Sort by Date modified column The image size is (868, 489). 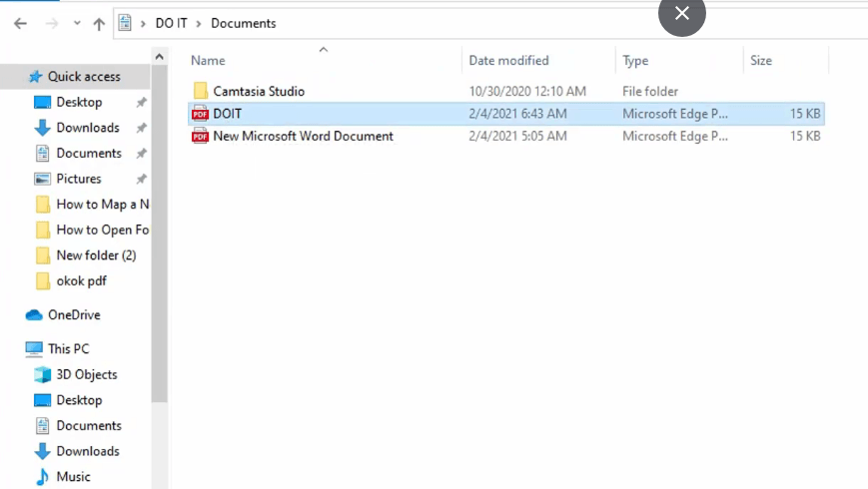tap(508, 60)
